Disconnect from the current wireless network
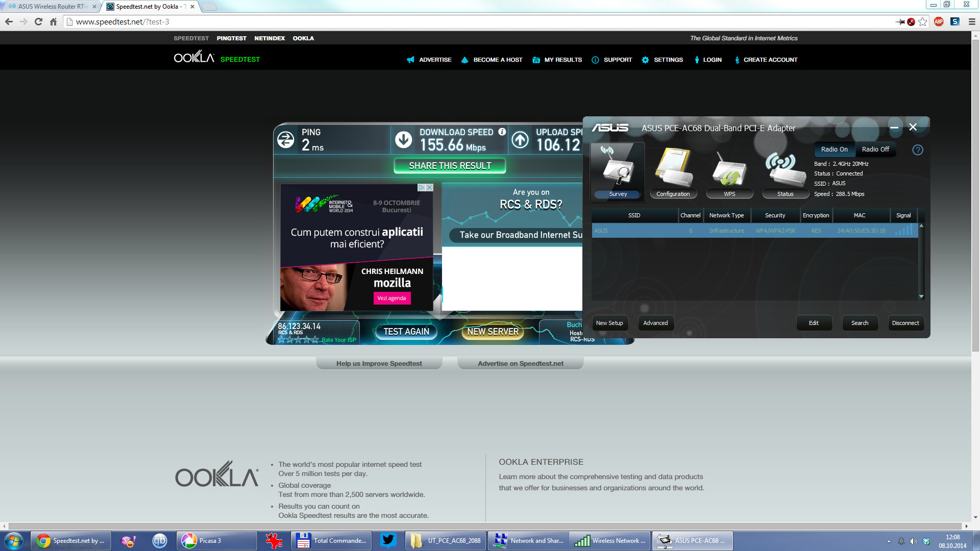Image resolution: width=980 pixels, height=551 pixels. pyautogui.click(x=905, y=323)
